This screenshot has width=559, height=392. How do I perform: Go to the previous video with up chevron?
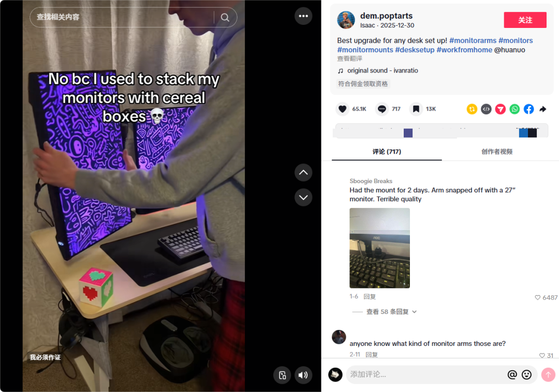(x=303, y=172)
